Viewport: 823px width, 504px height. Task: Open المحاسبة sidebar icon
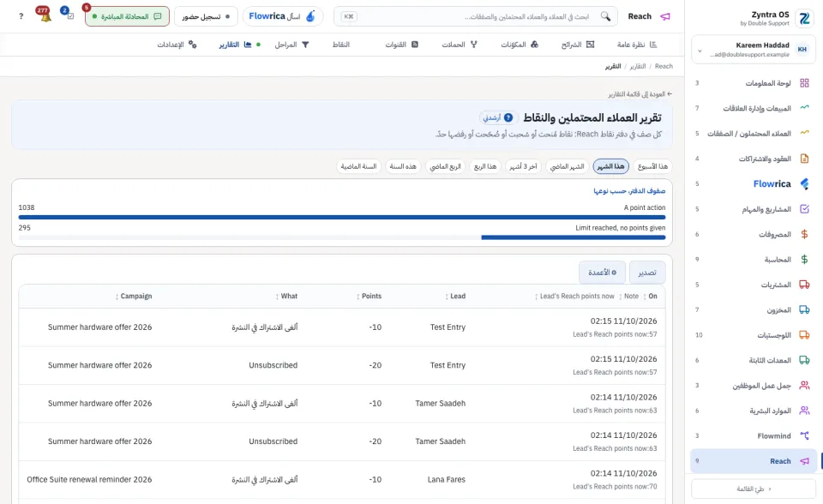coord(804,260)
